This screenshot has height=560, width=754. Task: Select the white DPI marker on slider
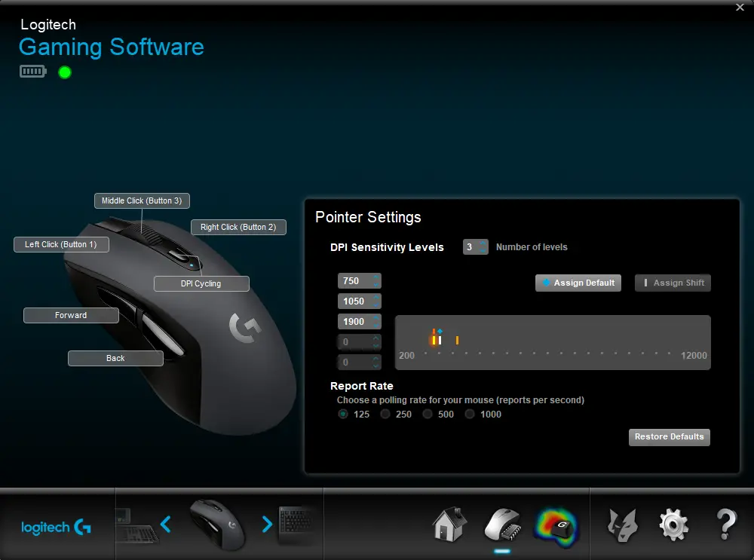click(x=440, y=341)
